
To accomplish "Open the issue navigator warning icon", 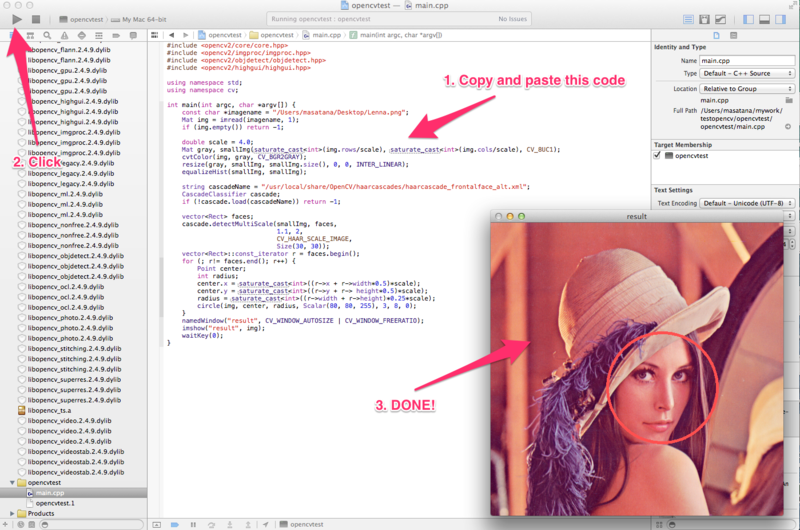I will pos(64,35).
